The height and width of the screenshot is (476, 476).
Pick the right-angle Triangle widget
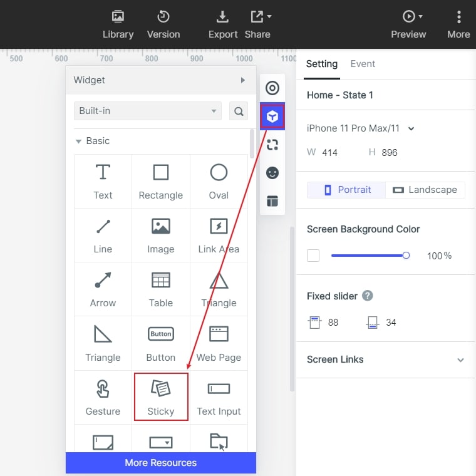pos(103,343)
